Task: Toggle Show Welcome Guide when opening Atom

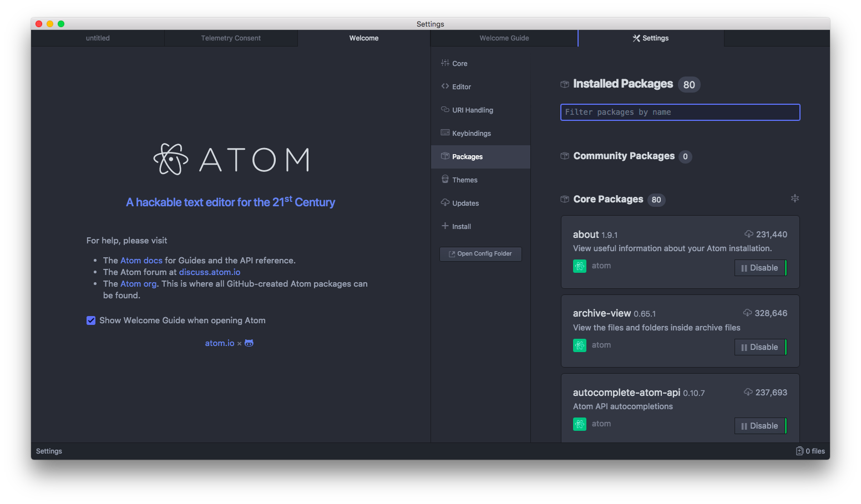Action: click(91, 320)
